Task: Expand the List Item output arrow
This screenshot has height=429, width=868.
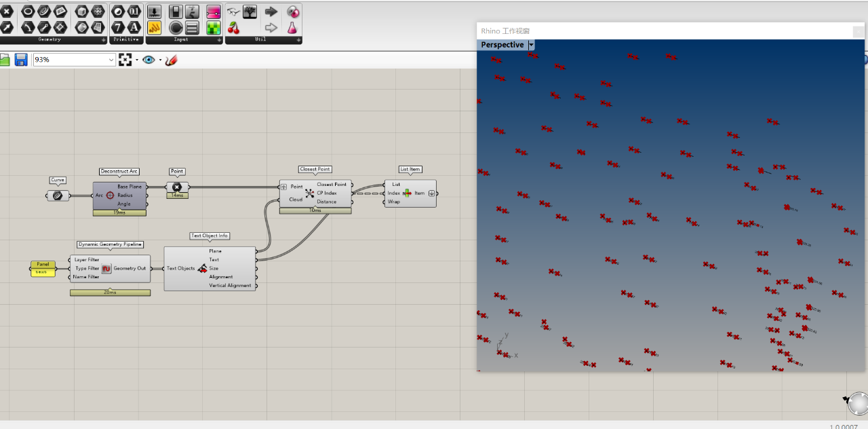Action: click(x=431, y=193)
